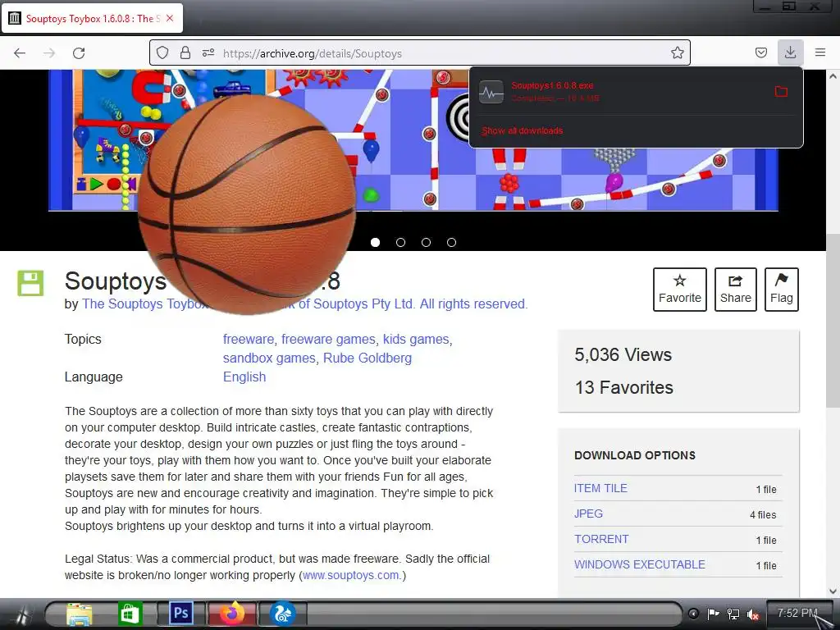Open the Rube Goldberg topic link
The height and width of the screenshot is (630, 840).
(x=367, y=358)
